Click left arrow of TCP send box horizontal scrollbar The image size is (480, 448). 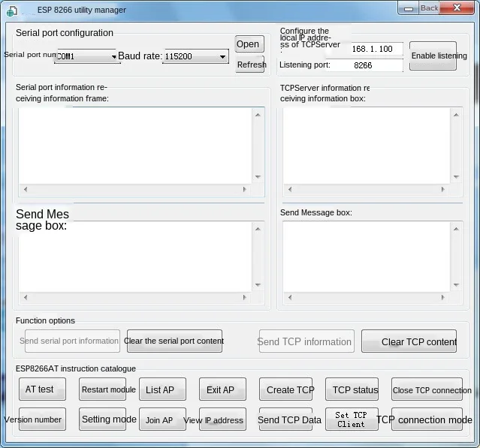pos(290,297)
